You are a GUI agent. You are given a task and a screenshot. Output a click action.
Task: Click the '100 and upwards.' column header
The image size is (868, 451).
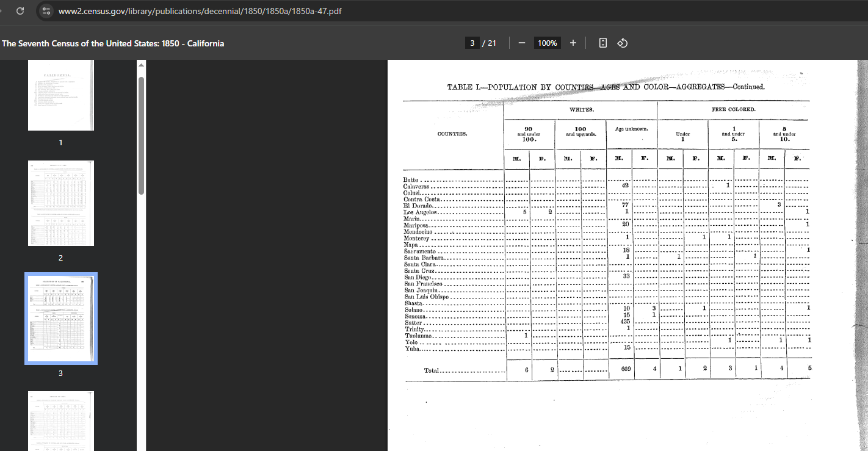580,131
